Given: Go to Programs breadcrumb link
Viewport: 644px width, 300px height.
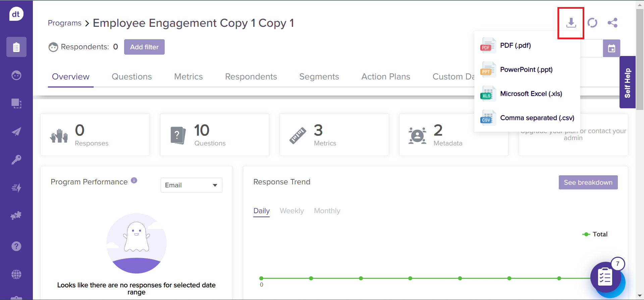Looking at the screenshot, I should (x=64, y=23).
